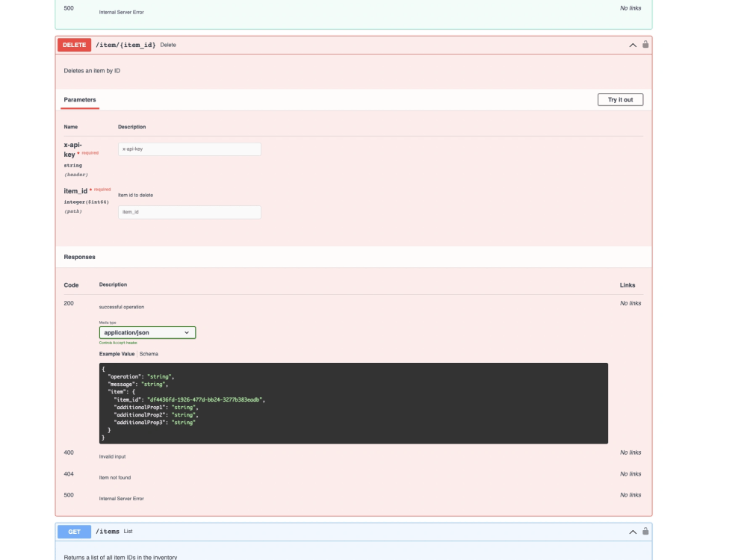Click the DELETE method badge
The height and width of the screenshot is (560, 747).
(x=74, y=45)
